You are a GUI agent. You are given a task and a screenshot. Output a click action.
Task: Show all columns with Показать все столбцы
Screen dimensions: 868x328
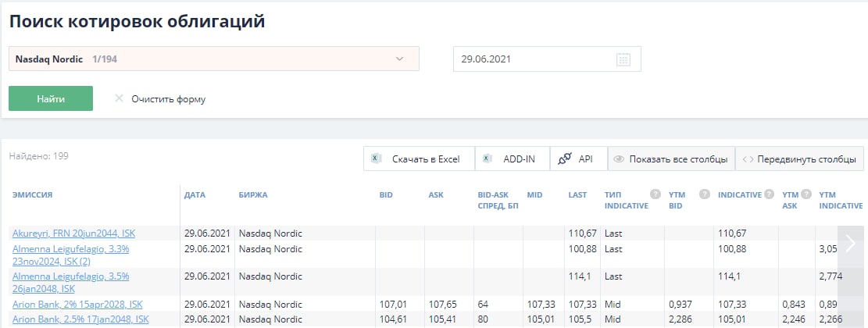[x=671, y=159]
